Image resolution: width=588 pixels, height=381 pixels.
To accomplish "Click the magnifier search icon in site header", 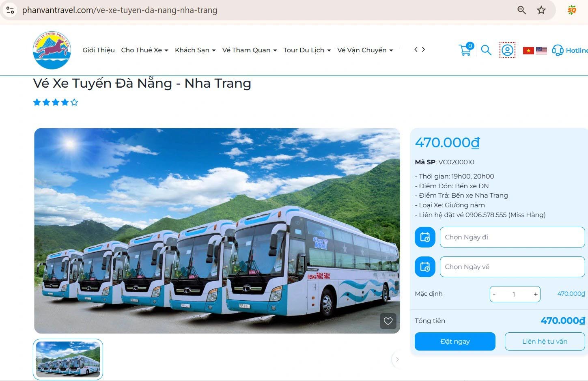I will point(486,50).
